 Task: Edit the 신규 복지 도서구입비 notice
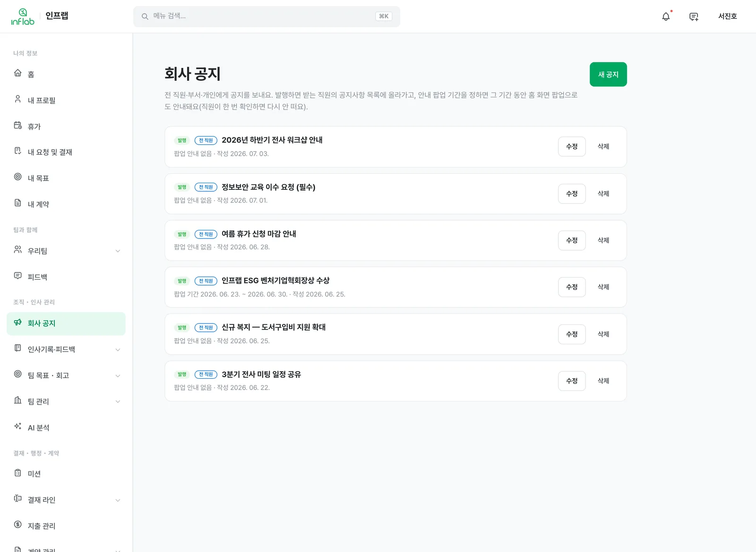pos(572,334)
